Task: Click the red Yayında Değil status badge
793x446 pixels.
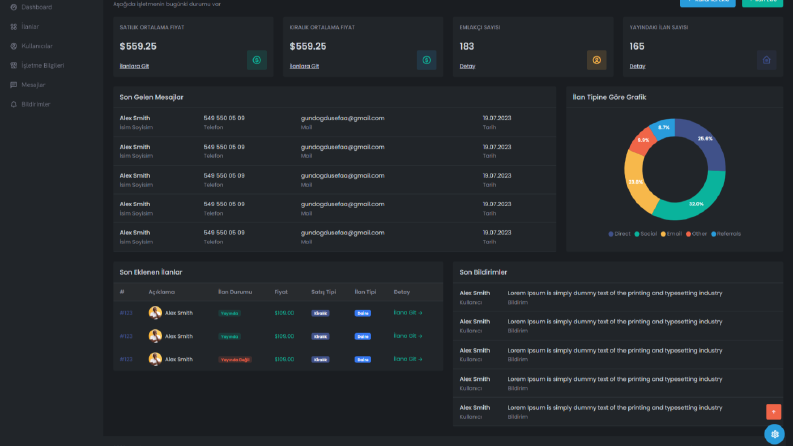Action: pos(235,360)
